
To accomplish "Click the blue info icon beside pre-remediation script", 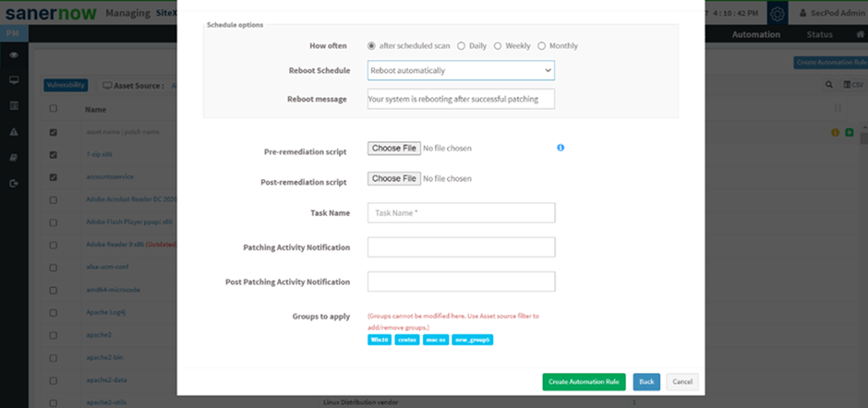I will (x=561, y=148).
